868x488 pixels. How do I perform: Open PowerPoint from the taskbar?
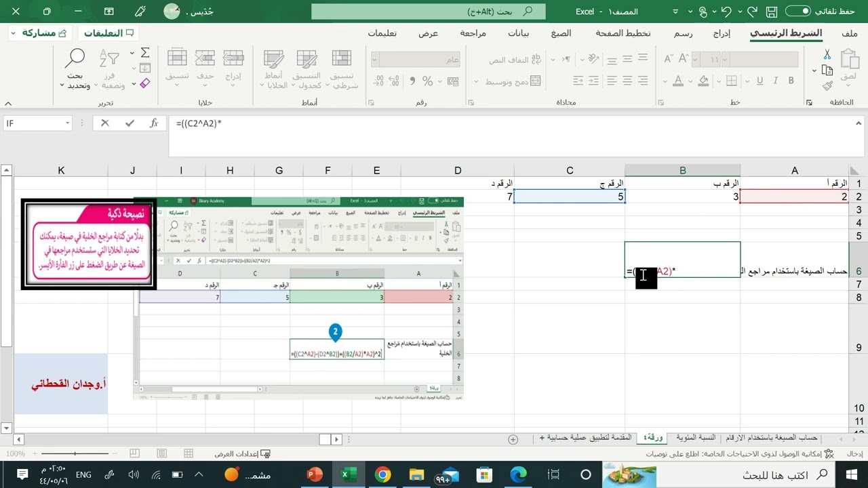(315, 474)
